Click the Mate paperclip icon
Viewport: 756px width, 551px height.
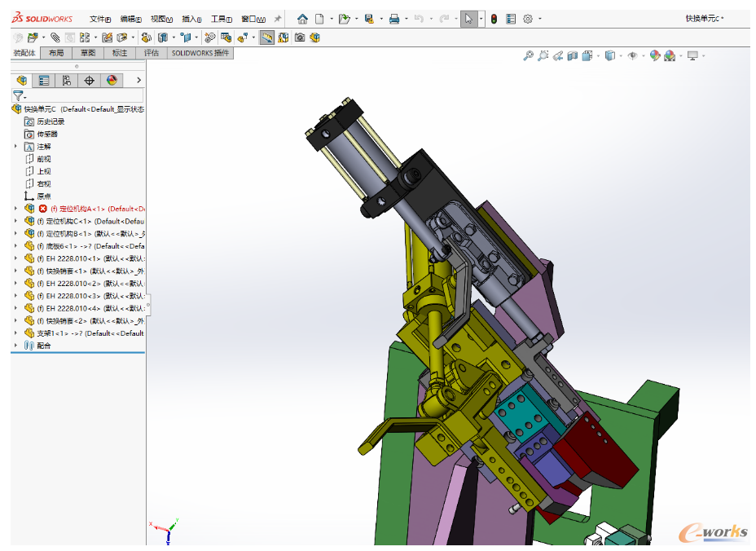[x=55, y=37]
